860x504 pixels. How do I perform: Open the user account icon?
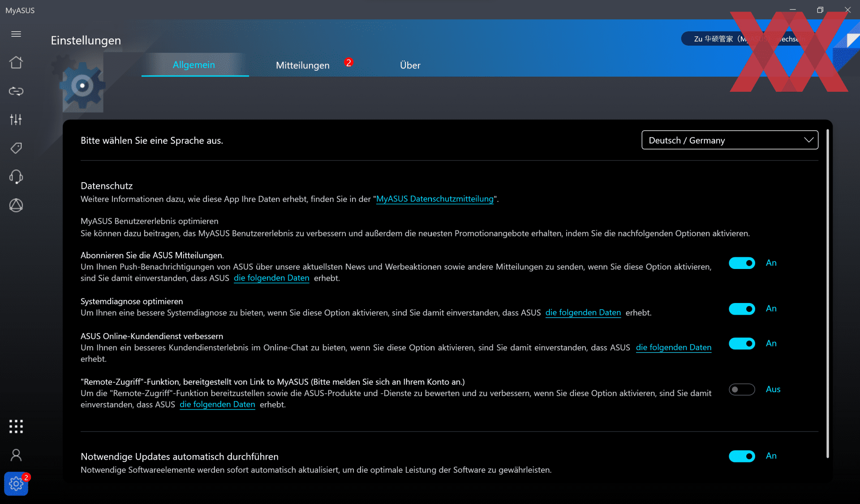(x=16, y=455)
